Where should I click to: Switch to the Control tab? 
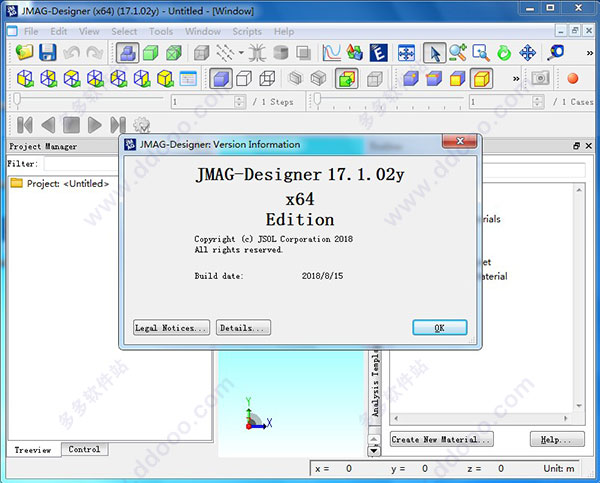(x=84, y=449)
